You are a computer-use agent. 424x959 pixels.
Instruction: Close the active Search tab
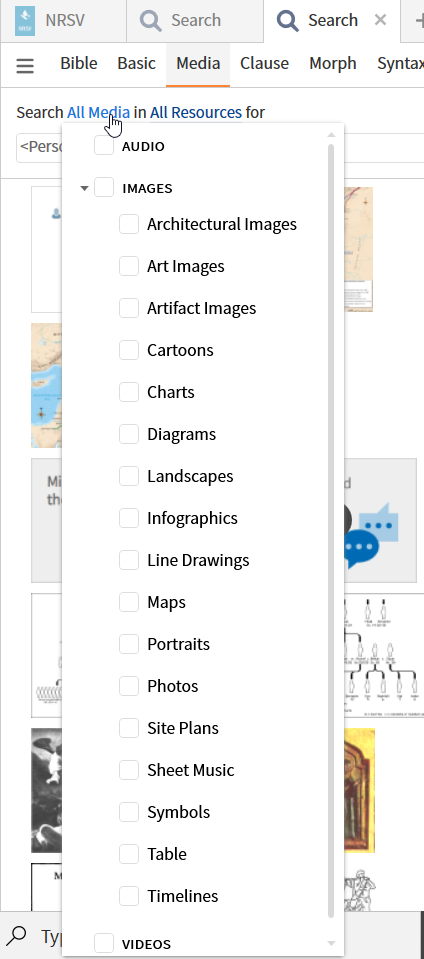[381, 20]
